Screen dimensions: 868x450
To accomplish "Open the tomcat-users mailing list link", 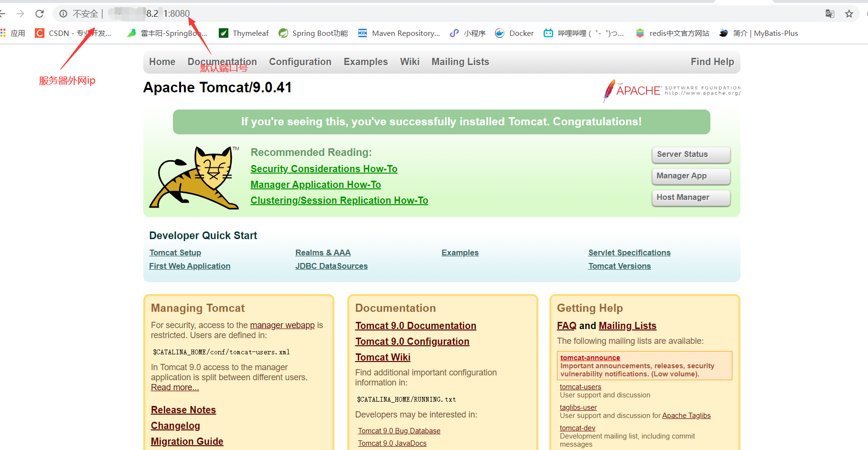I will click(x=580, y=387).
